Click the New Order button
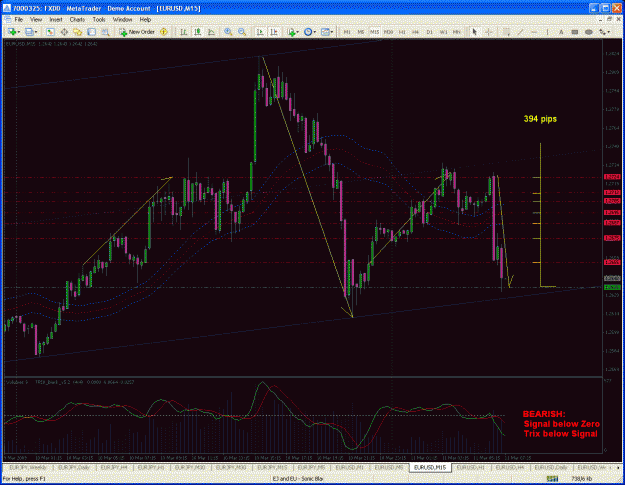 (137, 32)
